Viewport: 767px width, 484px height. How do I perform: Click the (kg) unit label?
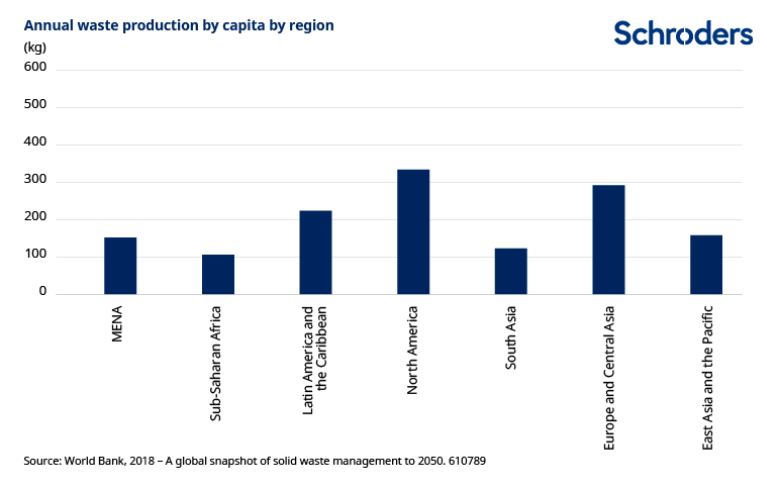coord(34,48)
